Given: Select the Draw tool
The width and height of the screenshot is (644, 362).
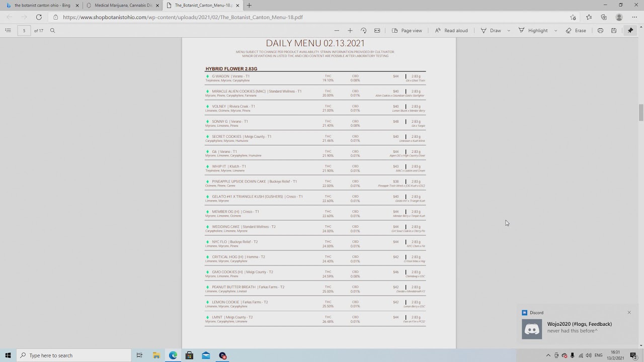Looking at the screenshot, I should (491, 31).
